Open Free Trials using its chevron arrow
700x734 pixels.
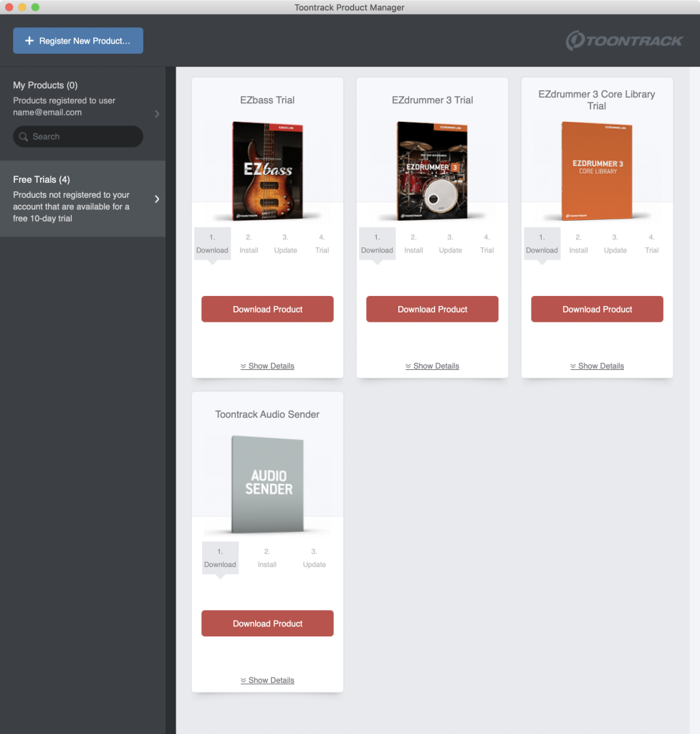coord(157,199)
